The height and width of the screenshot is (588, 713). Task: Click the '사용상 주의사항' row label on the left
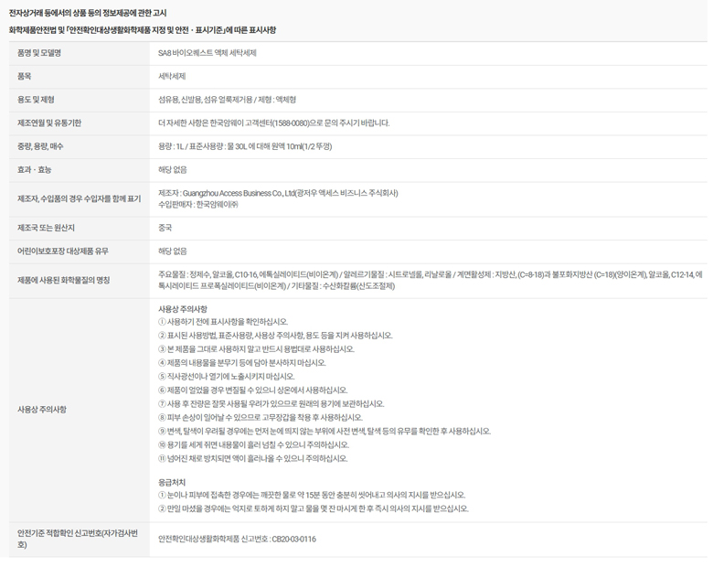pos(42,409)
